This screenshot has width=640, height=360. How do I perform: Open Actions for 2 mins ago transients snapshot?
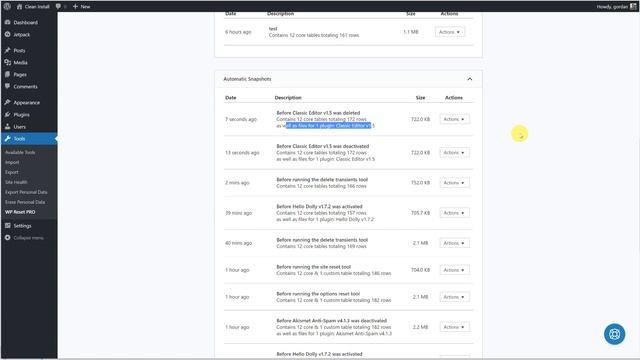[x=454, y=183]
